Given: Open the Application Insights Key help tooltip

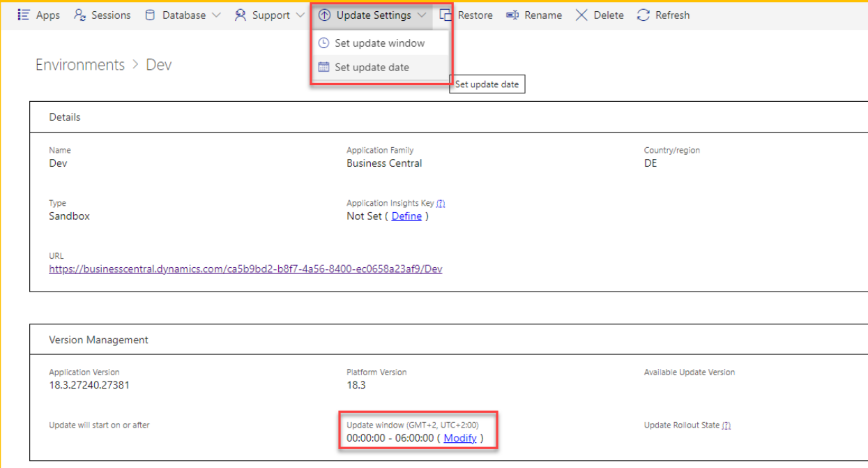Looking at the screenshot, I should pos(441,204).
